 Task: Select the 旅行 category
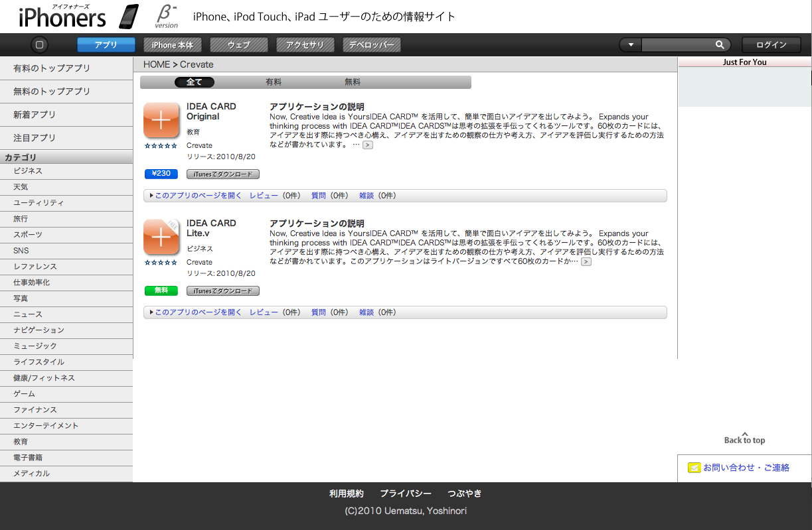[66, 219]
